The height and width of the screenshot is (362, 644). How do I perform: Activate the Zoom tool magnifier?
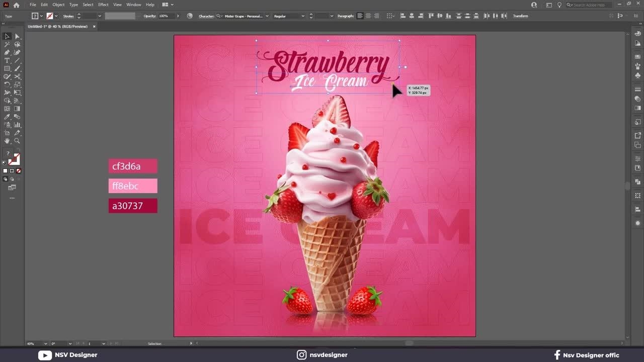[x=17, y=141]
